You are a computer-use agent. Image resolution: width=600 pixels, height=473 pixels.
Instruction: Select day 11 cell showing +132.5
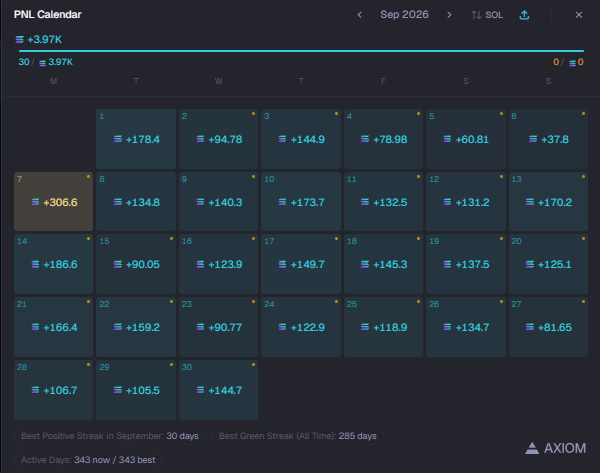click(383, 202)
